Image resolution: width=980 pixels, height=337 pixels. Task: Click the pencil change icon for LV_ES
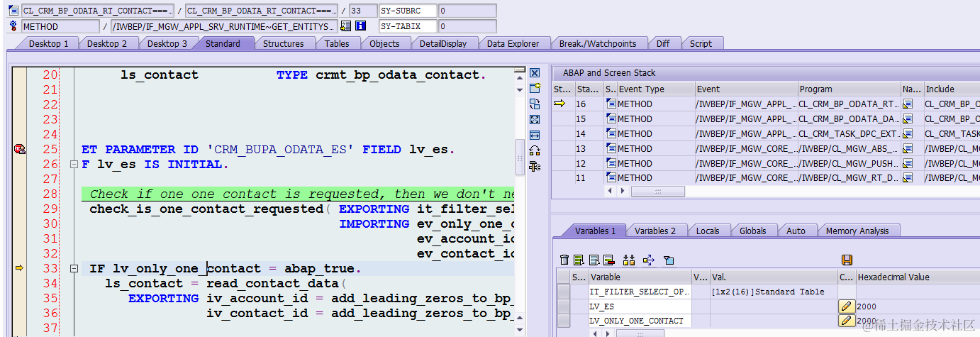point(847,306)
